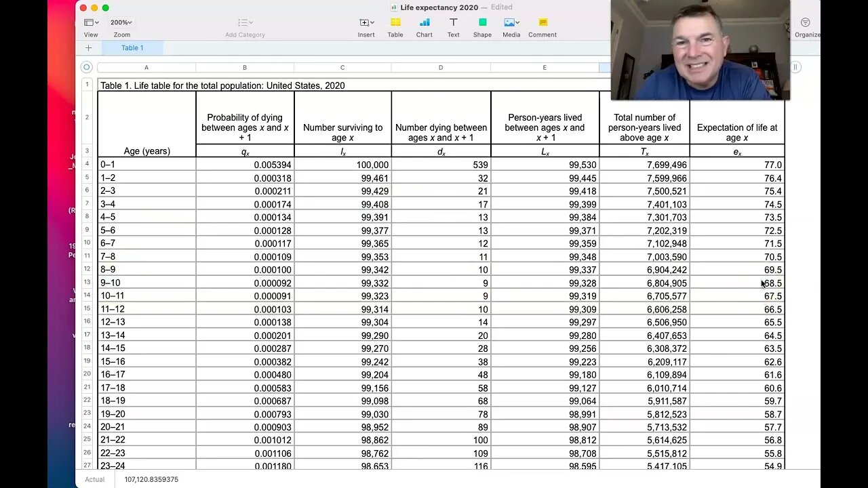
Task: Select row 14 header
Action: coord(87,296)
